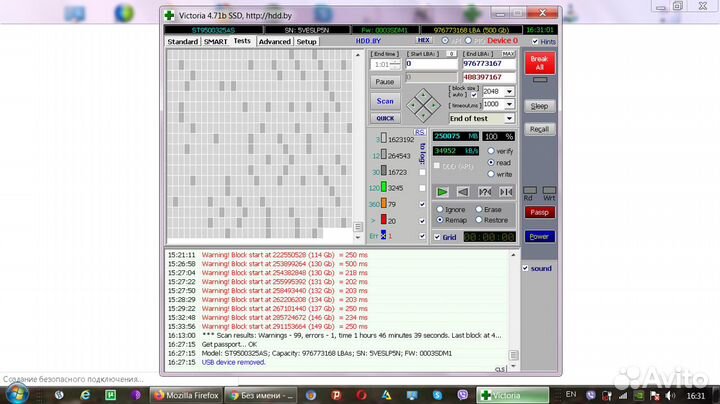Disable the Grid checkbox
The width and height of the screenshot is (720, 404).
point(437,237)
